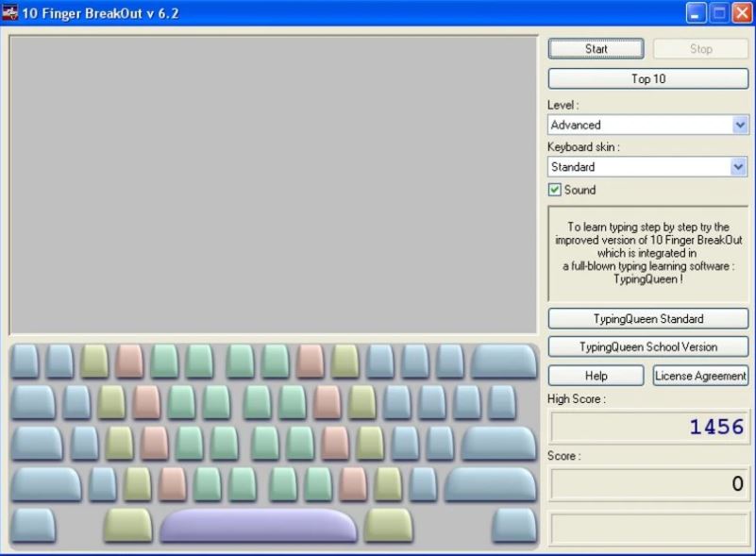
Task: Click the "Keyboard skin :" label
Action: [x=583, y=147]
